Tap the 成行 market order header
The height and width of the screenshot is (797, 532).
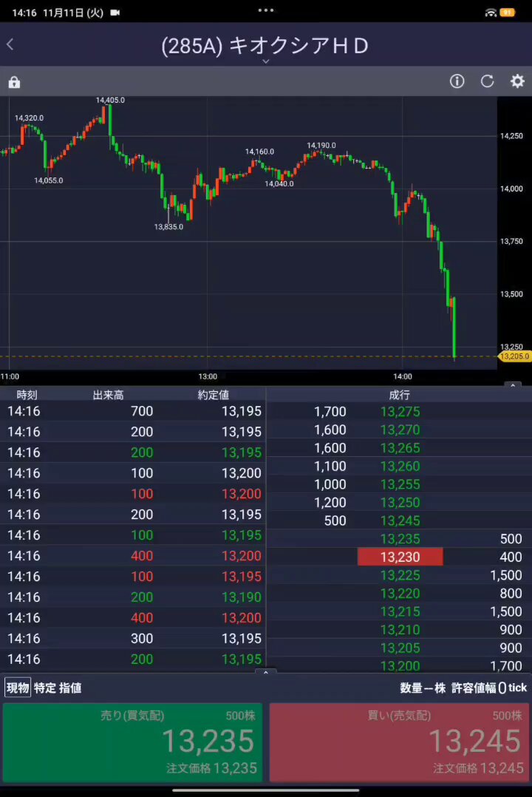pos(400,395)
